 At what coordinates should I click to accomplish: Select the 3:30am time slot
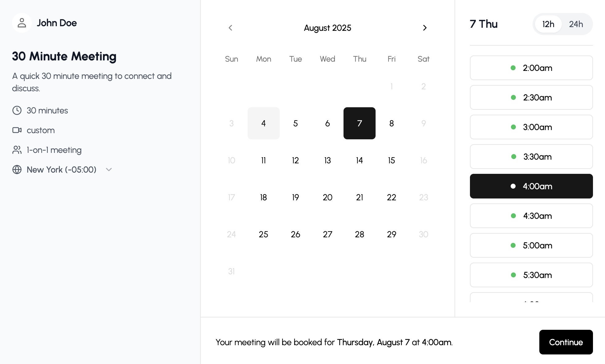(531, 157)
